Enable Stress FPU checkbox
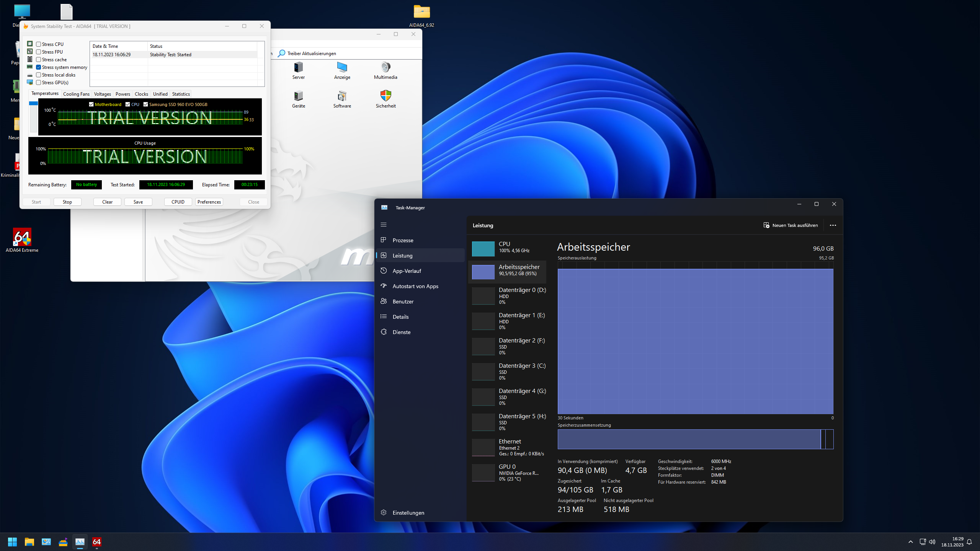980x551 pixels. (38, 52)
